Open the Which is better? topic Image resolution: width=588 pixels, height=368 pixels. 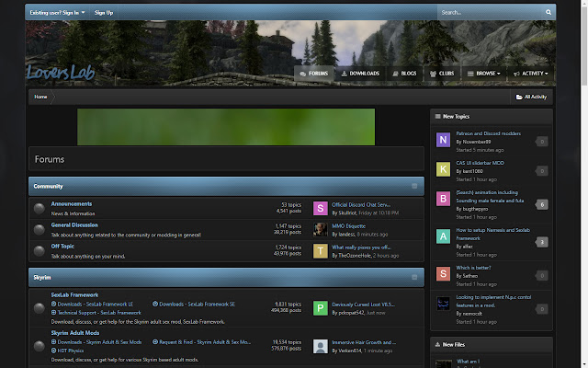point(473,268)
